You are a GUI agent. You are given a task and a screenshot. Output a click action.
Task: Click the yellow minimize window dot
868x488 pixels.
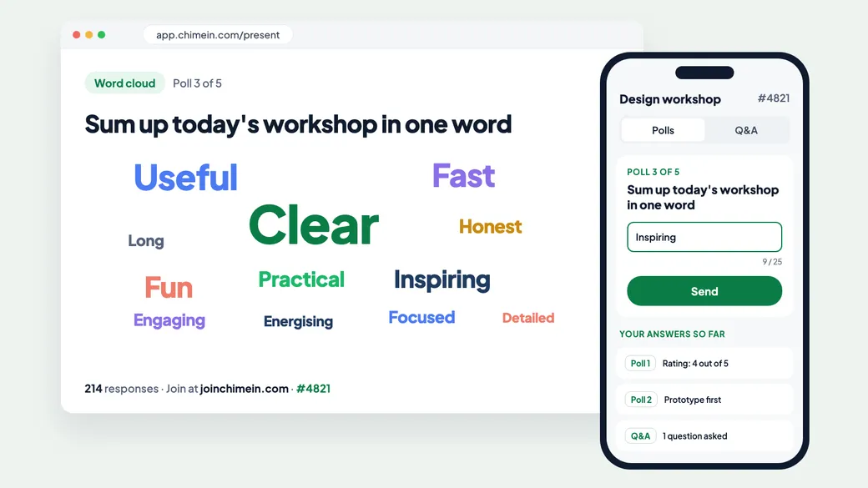(x=88, y=35)
